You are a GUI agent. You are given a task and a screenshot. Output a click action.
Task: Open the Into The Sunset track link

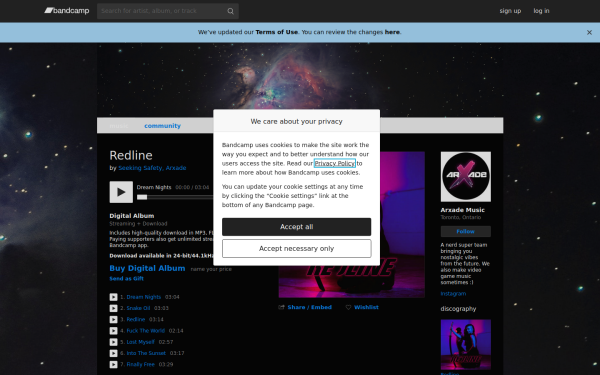pos(146,353)
